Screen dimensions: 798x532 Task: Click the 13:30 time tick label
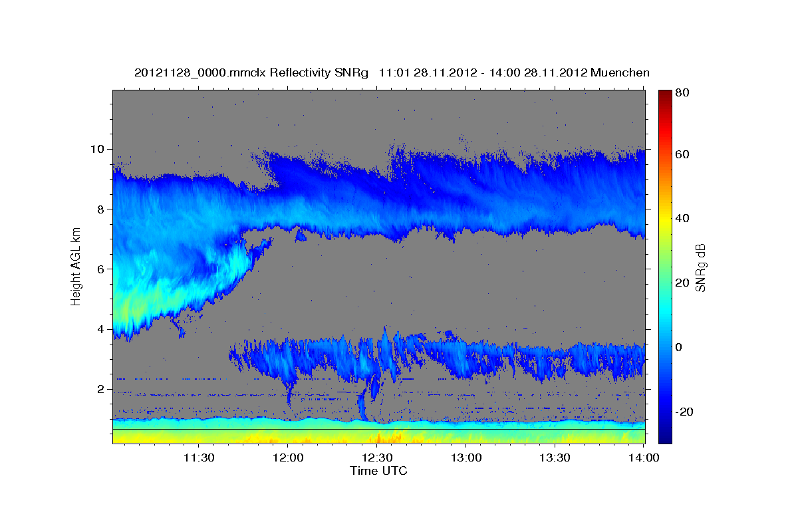[555, 458]
